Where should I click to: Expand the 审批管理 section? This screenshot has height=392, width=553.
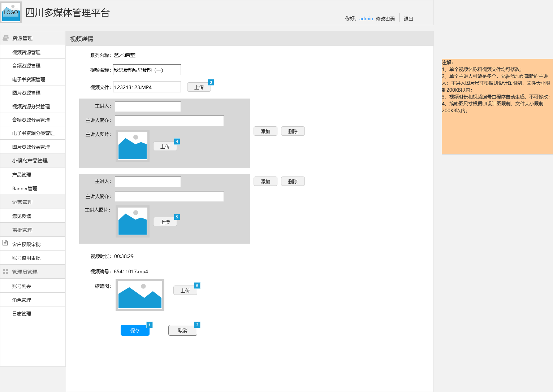pos(33,230)
